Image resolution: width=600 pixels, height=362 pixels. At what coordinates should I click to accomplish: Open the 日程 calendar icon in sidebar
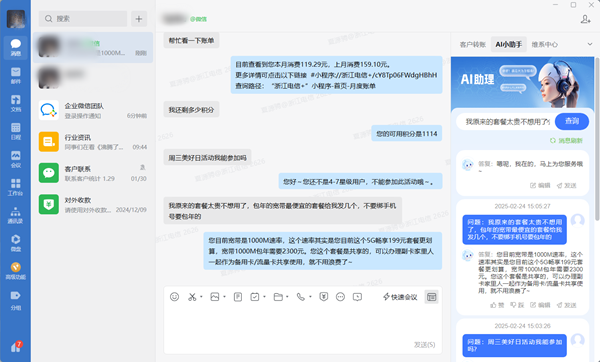coord(15,131)
